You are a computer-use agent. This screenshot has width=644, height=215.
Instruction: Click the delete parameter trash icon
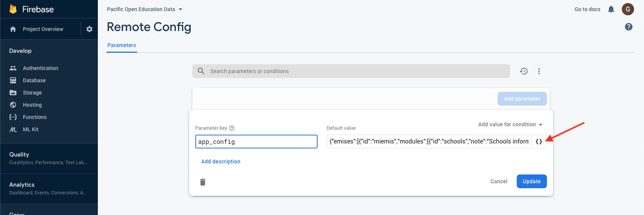[x=203, y=182]
